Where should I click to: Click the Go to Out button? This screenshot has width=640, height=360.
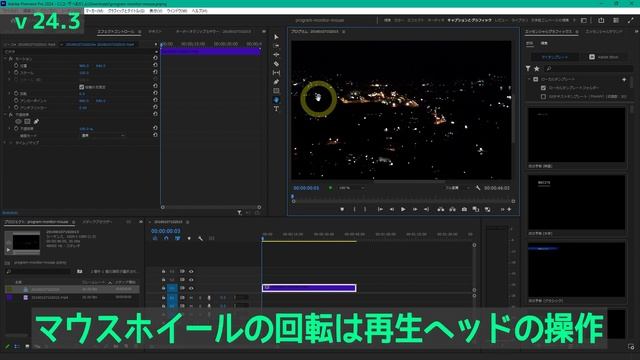(426, 209)
